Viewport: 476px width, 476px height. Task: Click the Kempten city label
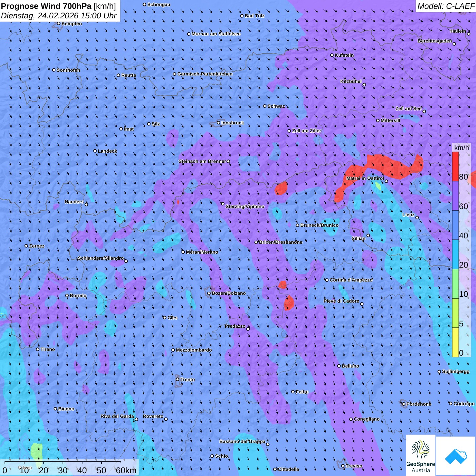point(72,23)
